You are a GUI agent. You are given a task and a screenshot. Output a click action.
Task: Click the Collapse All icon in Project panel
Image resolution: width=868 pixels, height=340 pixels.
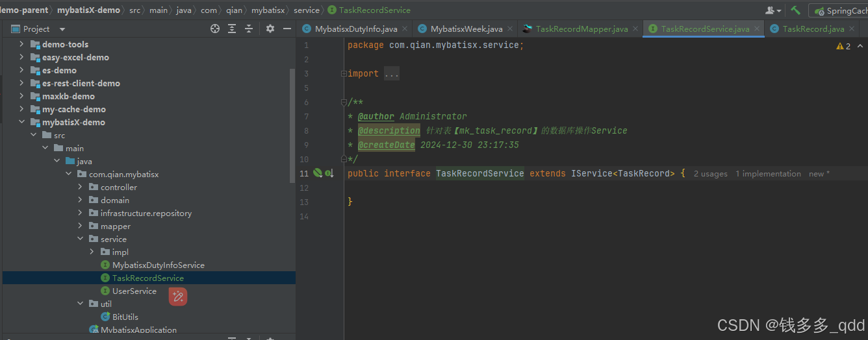coord(249,29)
